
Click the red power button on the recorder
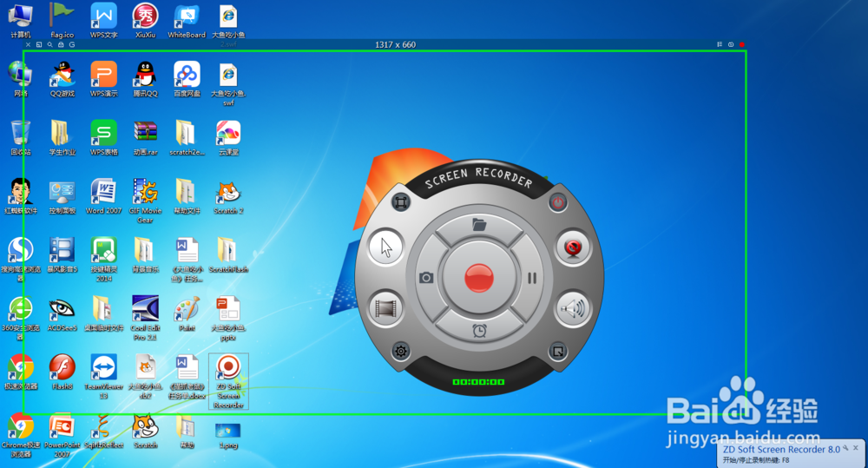pyautogui.click(x=558, y=202)
